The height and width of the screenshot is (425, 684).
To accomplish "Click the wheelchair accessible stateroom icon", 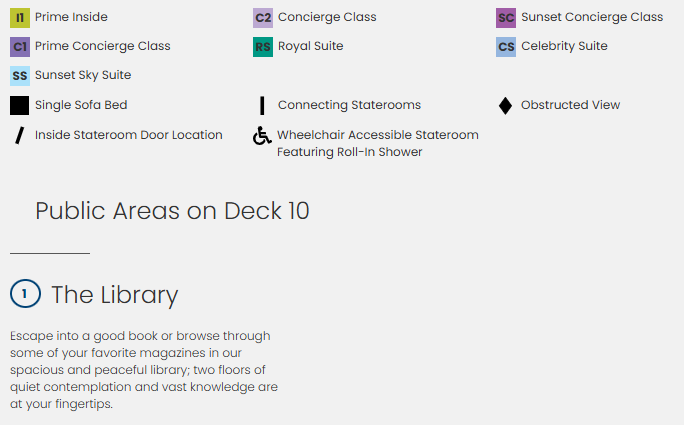I will 262,136.
